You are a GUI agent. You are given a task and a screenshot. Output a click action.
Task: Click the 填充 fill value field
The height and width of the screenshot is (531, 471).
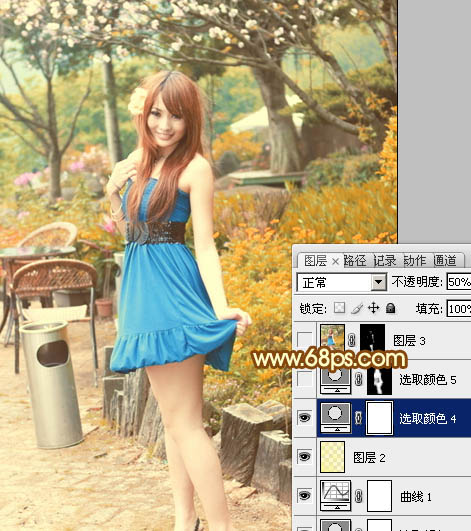click(x=459, y=309)
